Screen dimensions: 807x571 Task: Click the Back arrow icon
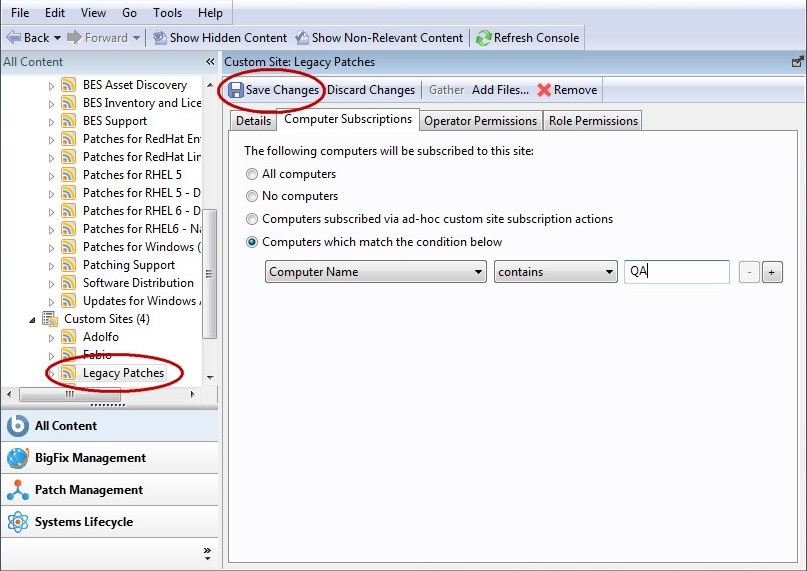tap(13, 38)
